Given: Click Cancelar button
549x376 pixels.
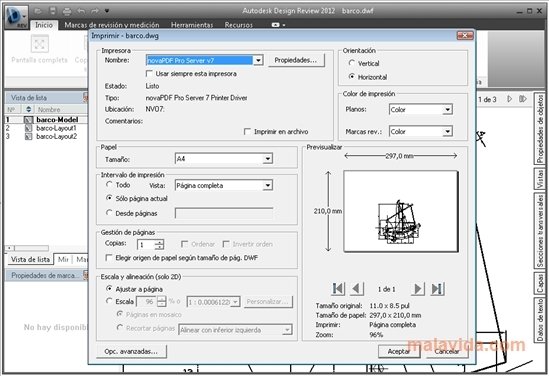Looking at the screenshot, I should click(x=447, y=351).
